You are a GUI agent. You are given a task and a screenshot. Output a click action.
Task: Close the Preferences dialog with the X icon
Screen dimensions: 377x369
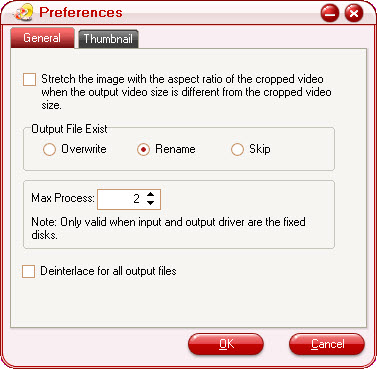point(354,14)
